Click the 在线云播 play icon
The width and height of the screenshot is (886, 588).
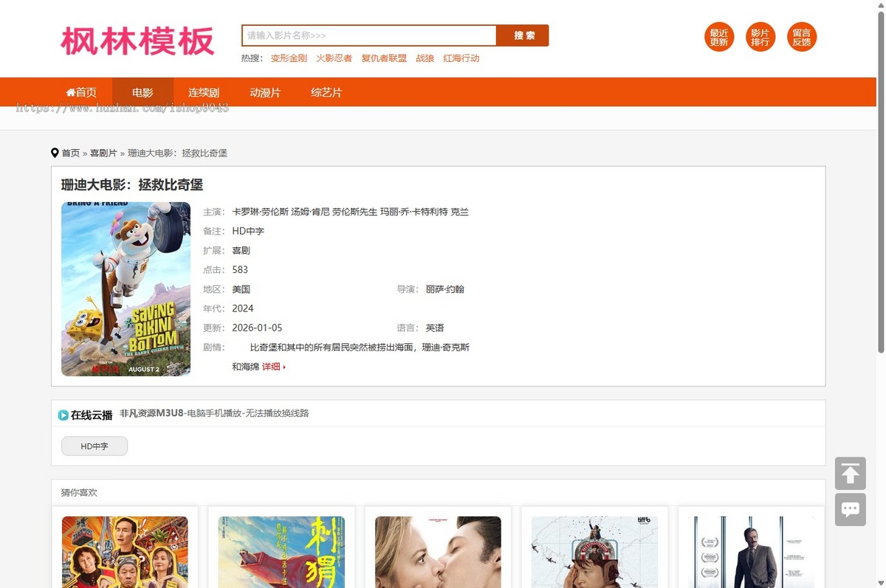pos(63,415)
